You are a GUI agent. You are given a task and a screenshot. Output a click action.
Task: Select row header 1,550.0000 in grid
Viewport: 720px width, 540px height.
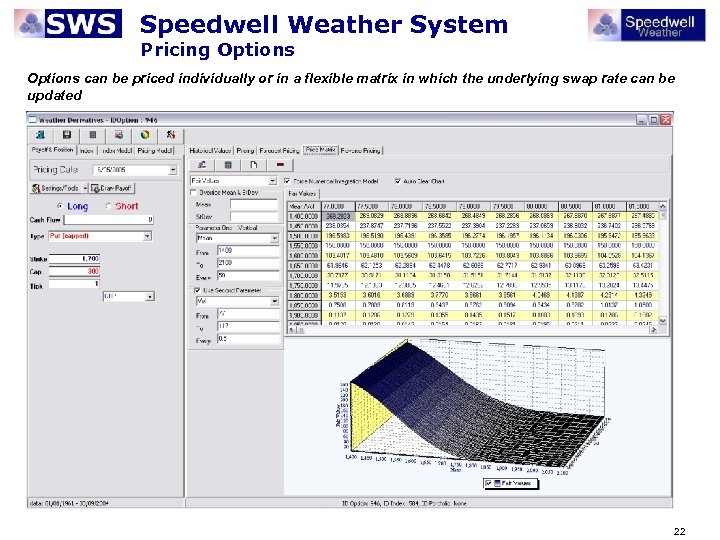[304, 246]
